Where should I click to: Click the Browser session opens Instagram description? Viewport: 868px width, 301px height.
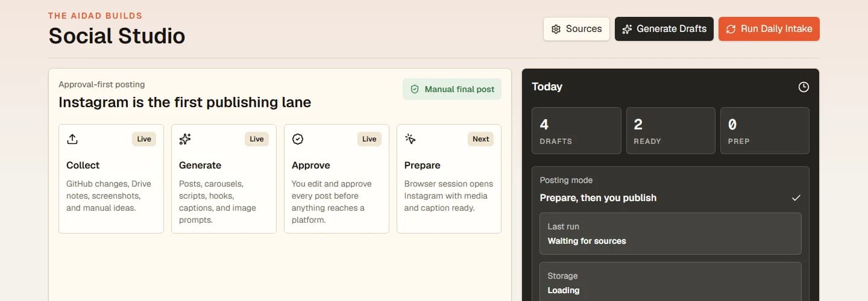[448, 196]
